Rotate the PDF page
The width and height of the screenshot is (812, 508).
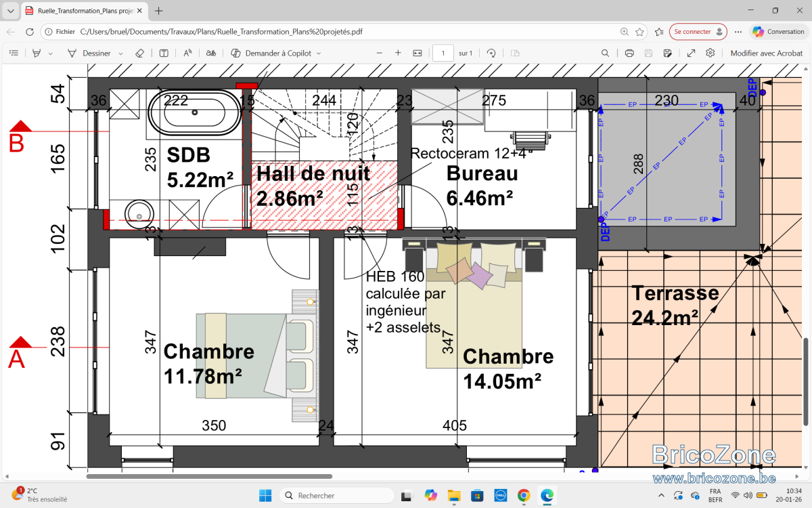492,53
